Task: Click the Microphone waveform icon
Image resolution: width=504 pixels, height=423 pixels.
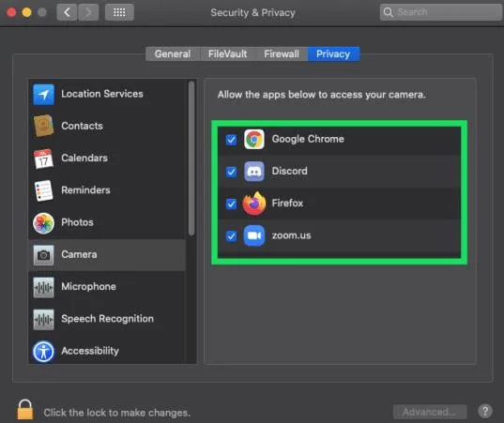Action: pos(43,287)
